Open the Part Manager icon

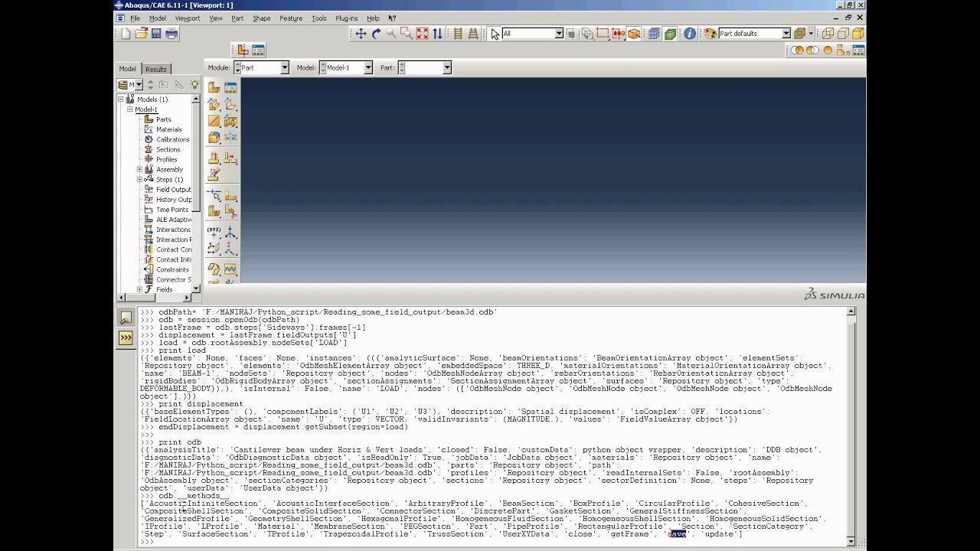(230, 87)
